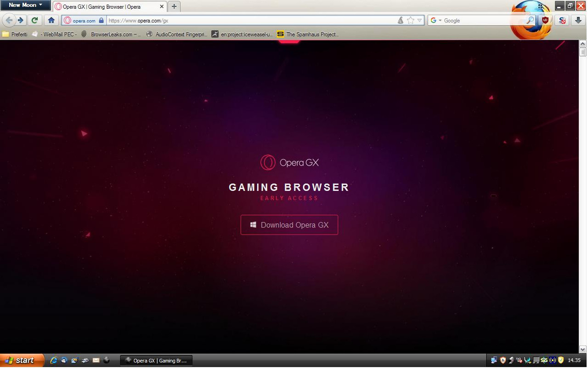Bookmark this page with the star icon
The width and height of the screenshot is (588, 368).
pos(411,20)
